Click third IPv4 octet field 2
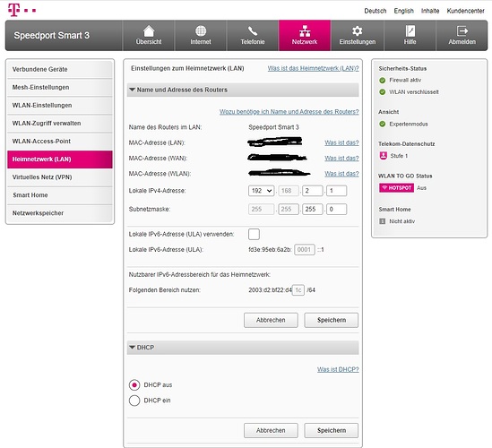The width and height of the screenshot is (492, 448). [313, 191]
